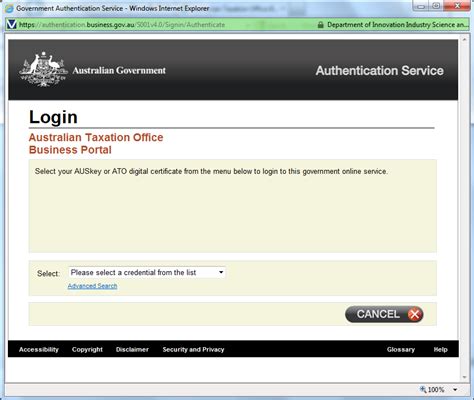
Task: Open Security and Privacy link
Action: tap(193, 349)
